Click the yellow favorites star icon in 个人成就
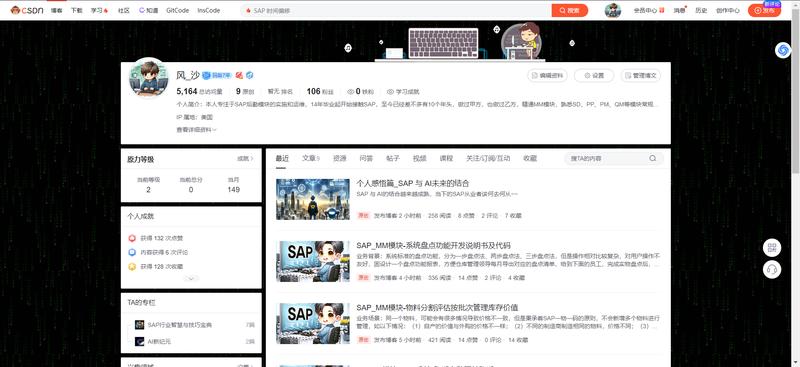This screenshot has height=367, width=800. (x=132, y=266)
